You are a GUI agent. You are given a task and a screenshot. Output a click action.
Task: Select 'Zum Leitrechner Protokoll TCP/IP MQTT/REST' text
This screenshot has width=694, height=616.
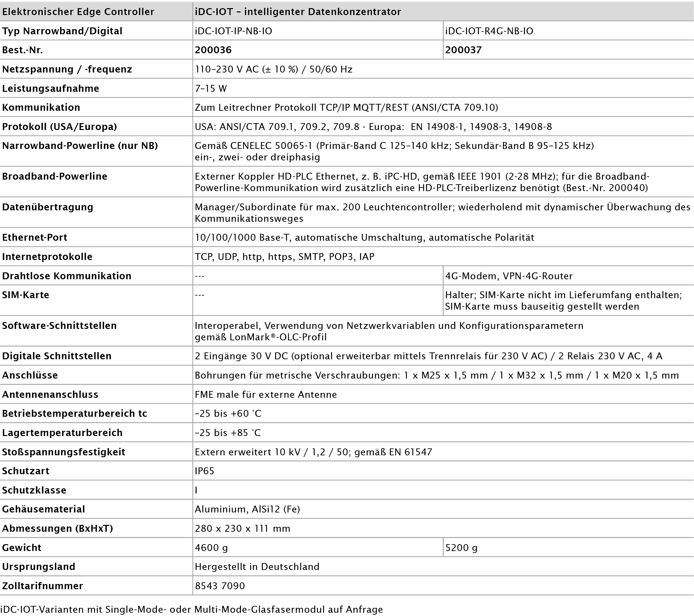pos(302,108)
